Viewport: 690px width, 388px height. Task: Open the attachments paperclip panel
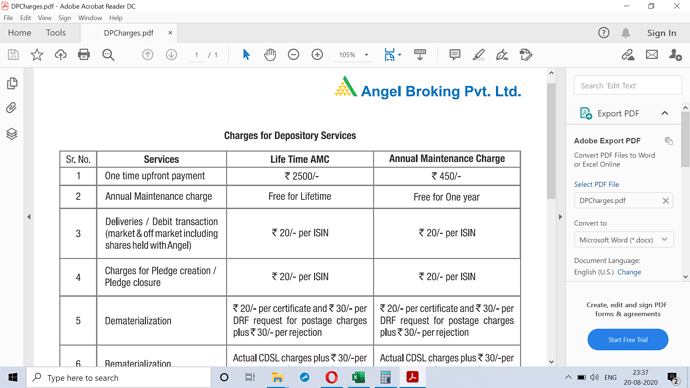coord(11,108)
